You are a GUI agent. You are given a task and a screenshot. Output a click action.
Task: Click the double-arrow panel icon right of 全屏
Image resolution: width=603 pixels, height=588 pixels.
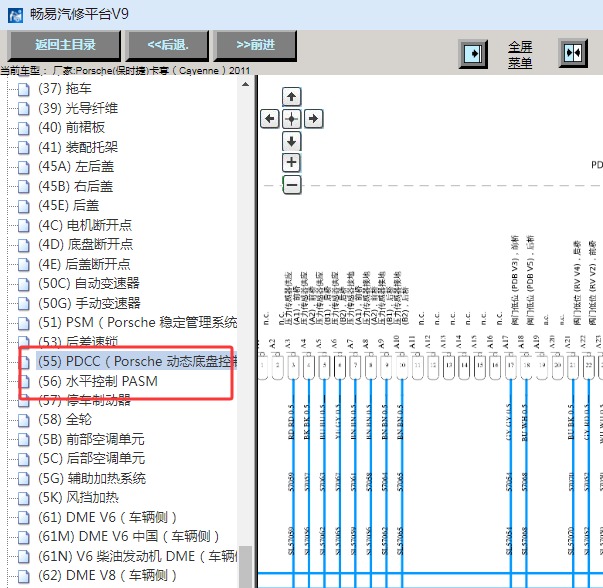pyautogui.click(x=573, y=53)
